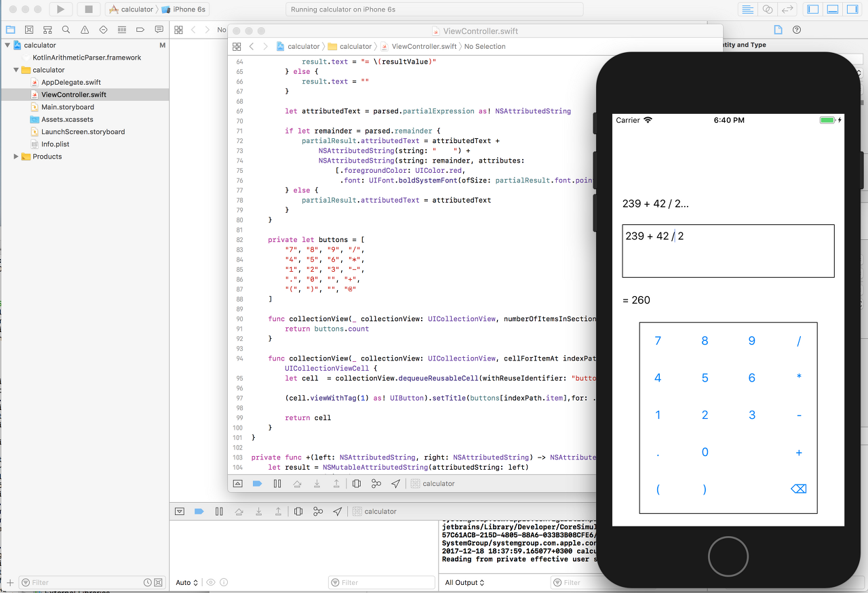
Task: Collapse the calculator project root
Action: coord(7,45)
